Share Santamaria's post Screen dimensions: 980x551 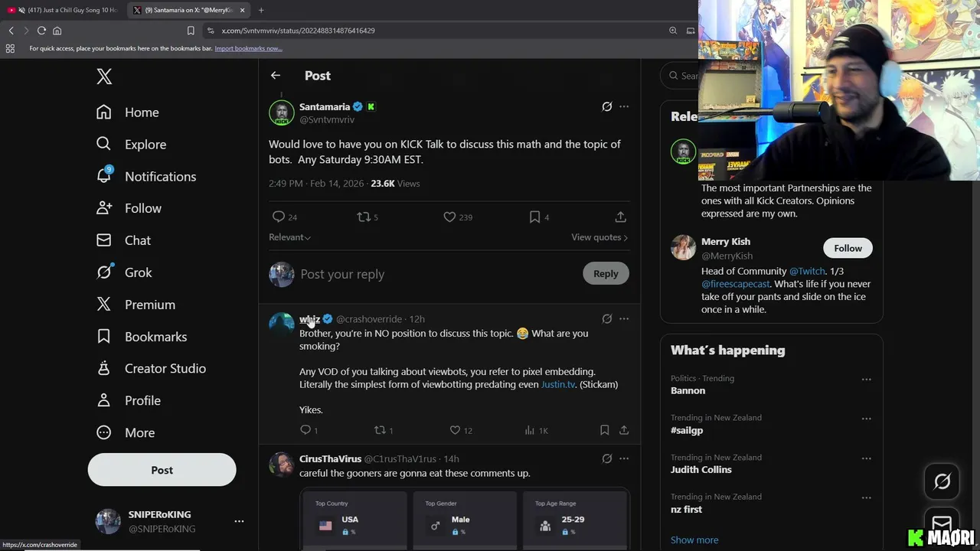(621, 217)
